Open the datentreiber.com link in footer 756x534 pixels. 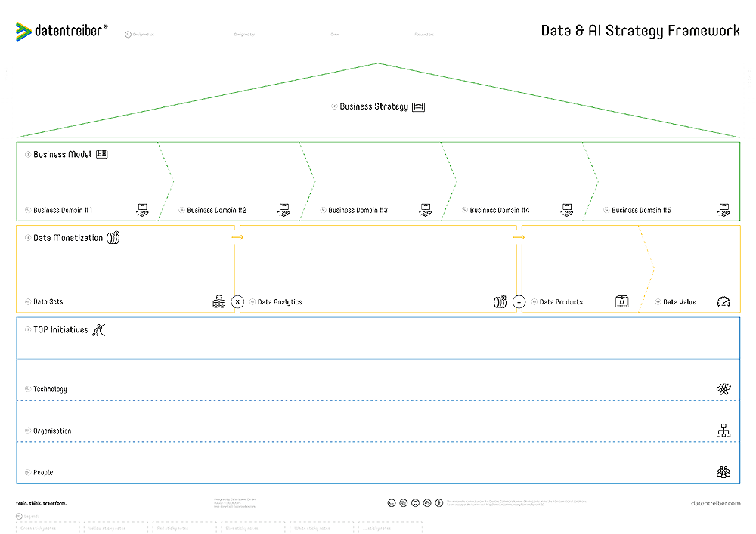pos(715,503)
